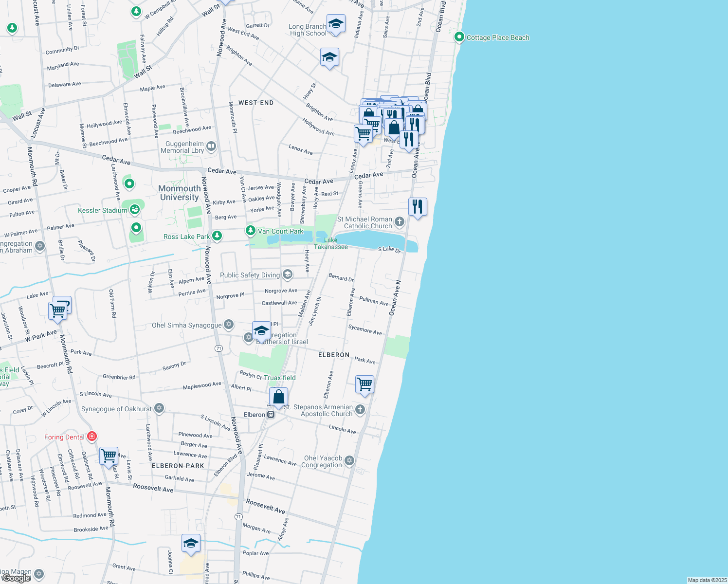Click the Elberon train station icon
This screenshot has width=728, height=584.
click(x=271, y=414)
